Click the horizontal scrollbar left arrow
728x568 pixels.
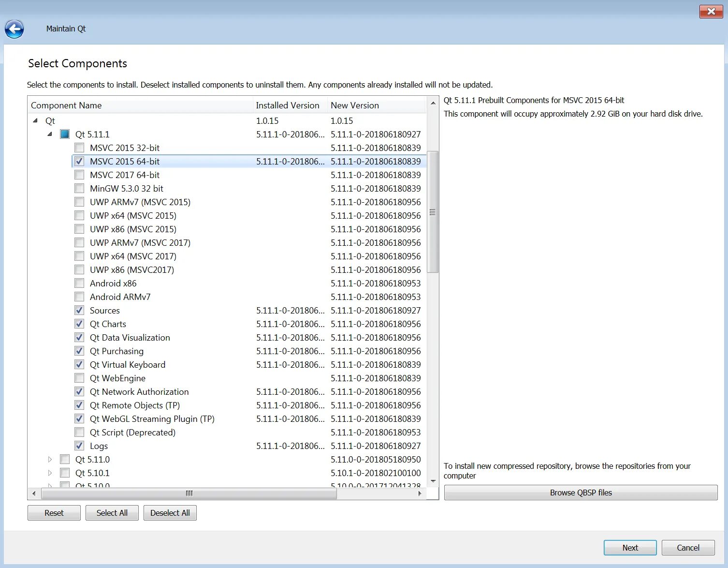tap(33, 493)
